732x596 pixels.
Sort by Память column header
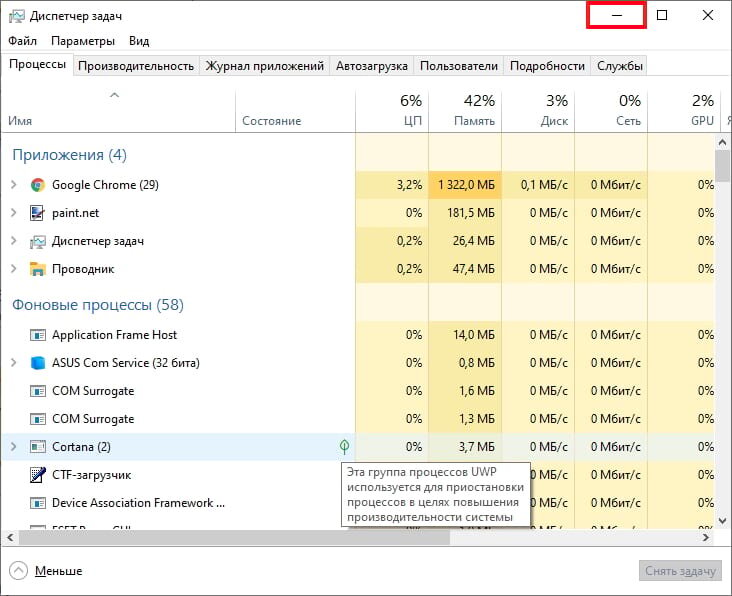click(x=465, y=112)
